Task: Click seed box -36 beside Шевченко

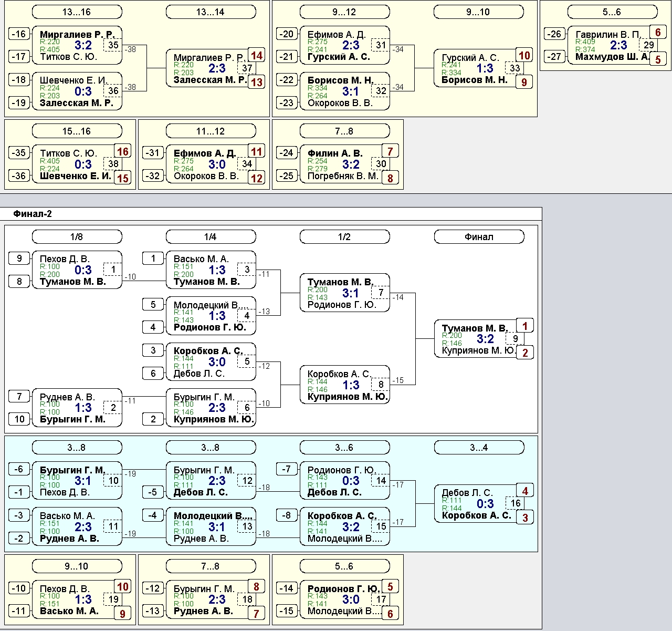Action: [x=19, y=176]
